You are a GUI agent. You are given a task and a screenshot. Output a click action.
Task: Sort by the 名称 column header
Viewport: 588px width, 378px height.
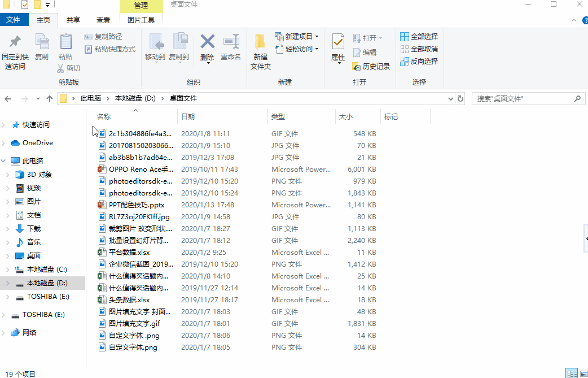point(133,117)
